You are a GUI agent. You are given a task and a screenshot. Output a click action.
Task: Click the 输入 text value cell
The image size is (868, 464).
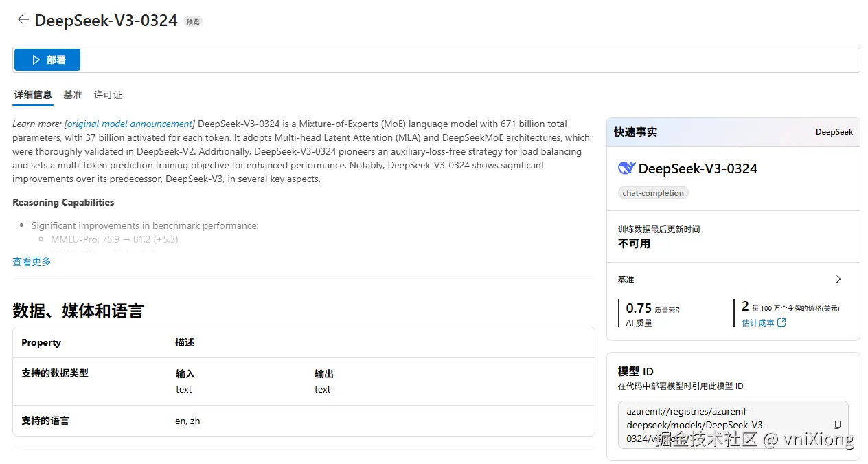(184, 389)
